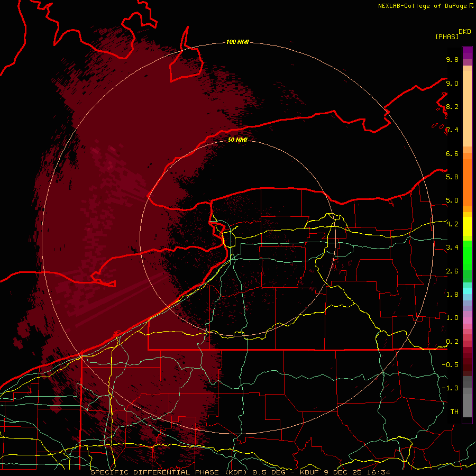Click the 9.8 scale value

(452, 59)
